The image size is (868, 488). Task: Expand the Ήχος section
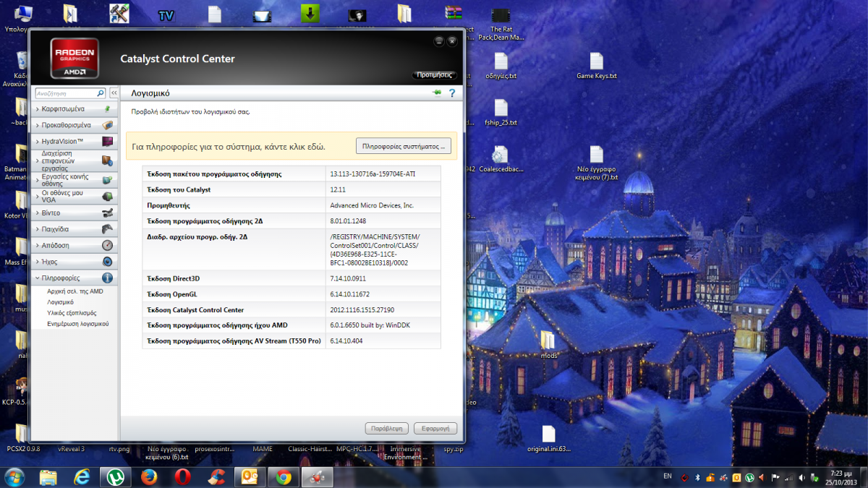[x=75, y=262]
